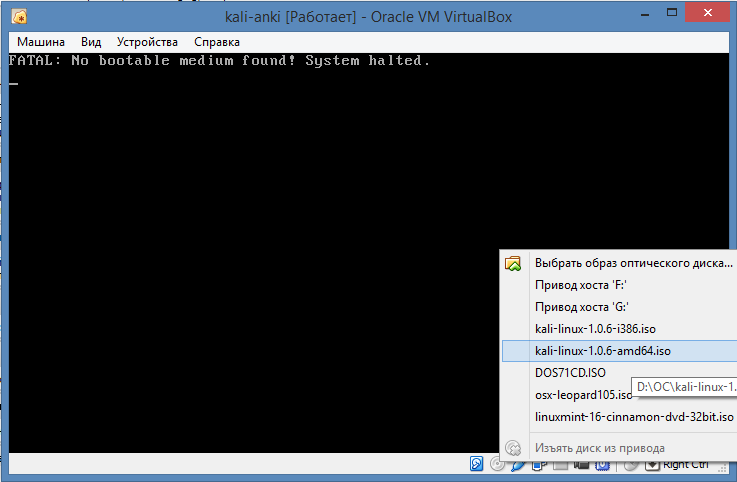
Task: Mount kali-linux-1.0.6-amd64.iso image
Action: tap(619, 351)
